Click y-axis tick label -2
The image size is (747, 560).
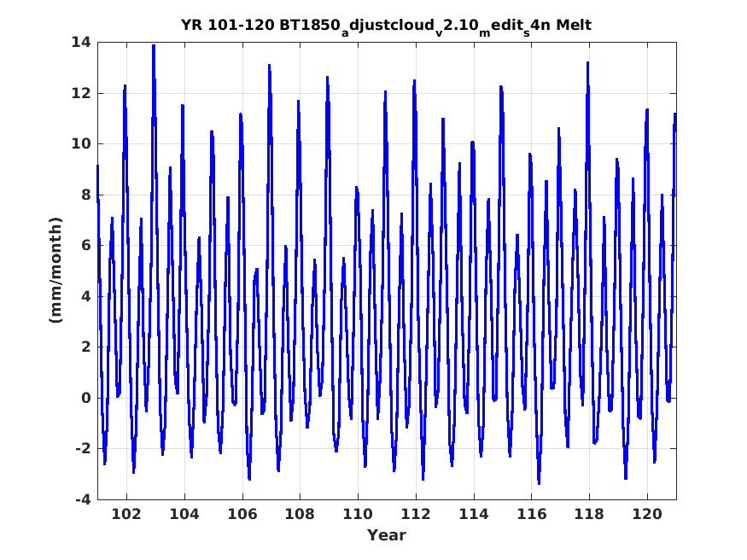(x=83, y=448)
